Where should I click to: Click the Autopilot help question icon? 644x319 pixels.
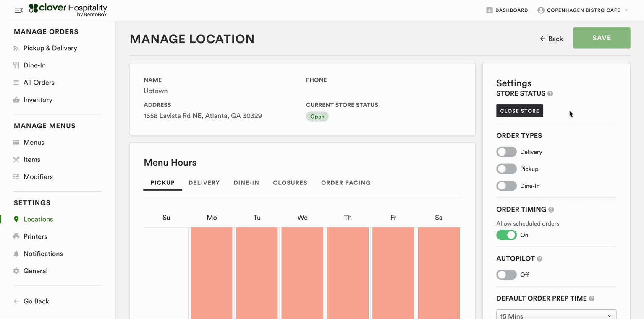coord(539,259)
